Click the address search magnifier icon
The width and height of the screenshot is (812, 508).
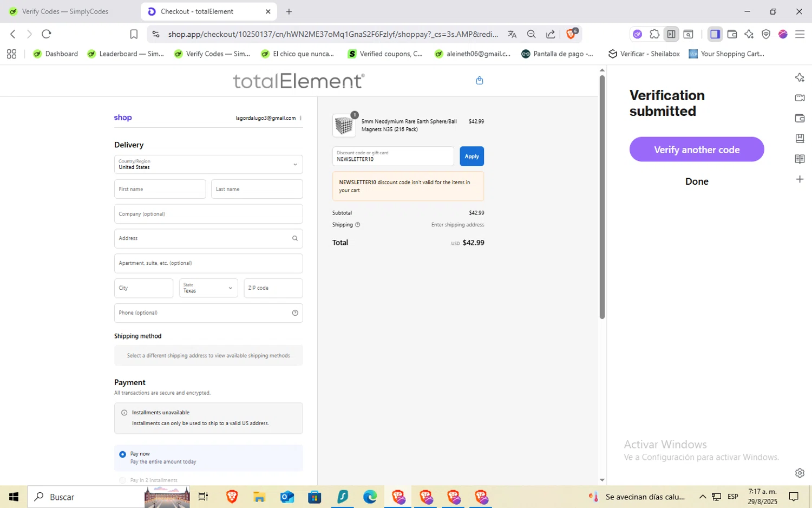click(x=295, y=238)
